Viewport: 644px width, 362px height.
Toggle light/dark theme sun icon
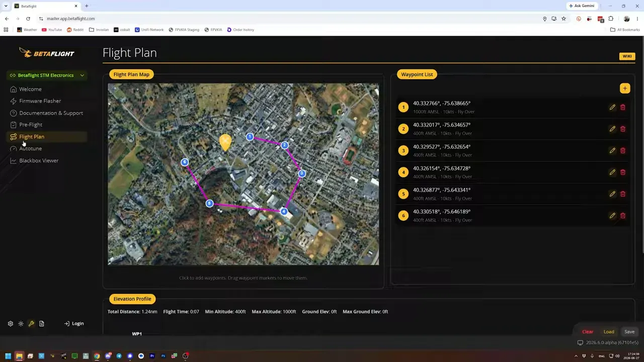point(21,324)
